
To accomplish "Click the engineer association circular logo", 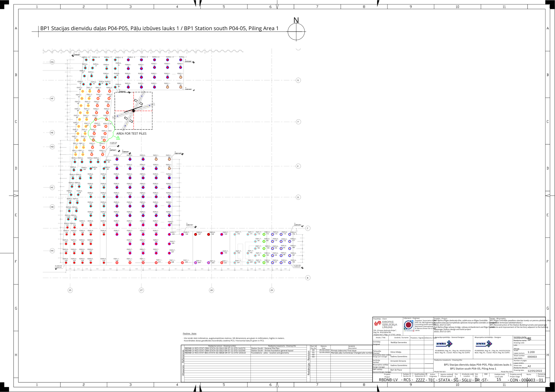I will click(x=408, y=325).
